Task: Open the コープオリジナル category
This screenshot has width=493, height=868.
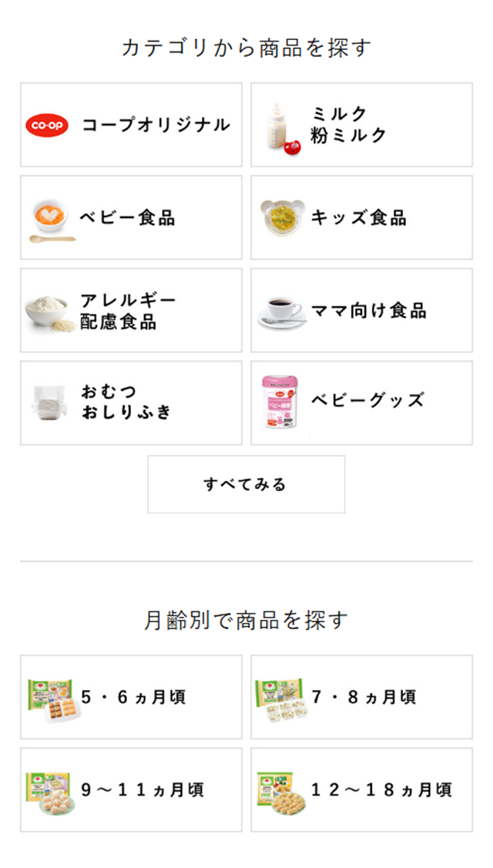Action: [x=156, y=125]
